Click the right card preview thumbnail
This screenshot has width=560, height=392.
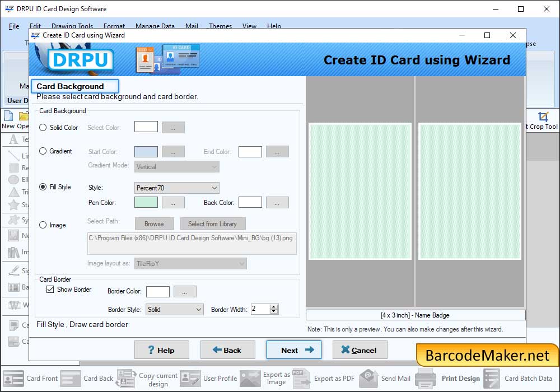470,192
